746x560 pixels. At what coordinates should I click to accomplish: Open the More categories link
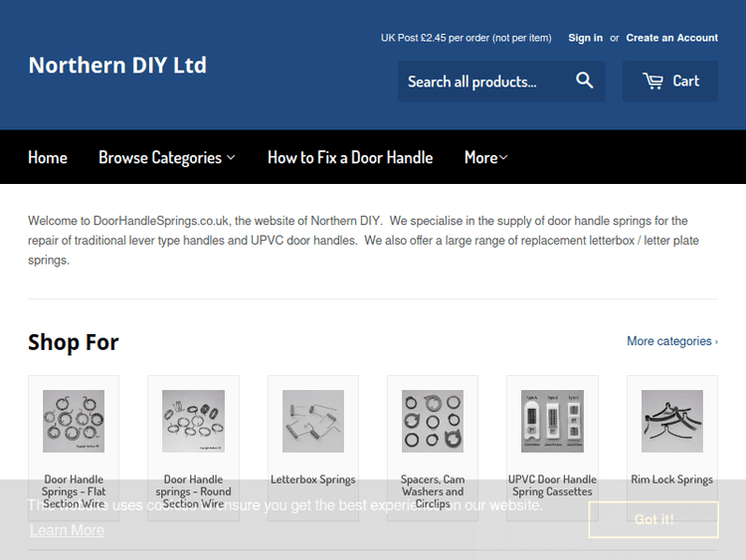click(x=671, y=341)
